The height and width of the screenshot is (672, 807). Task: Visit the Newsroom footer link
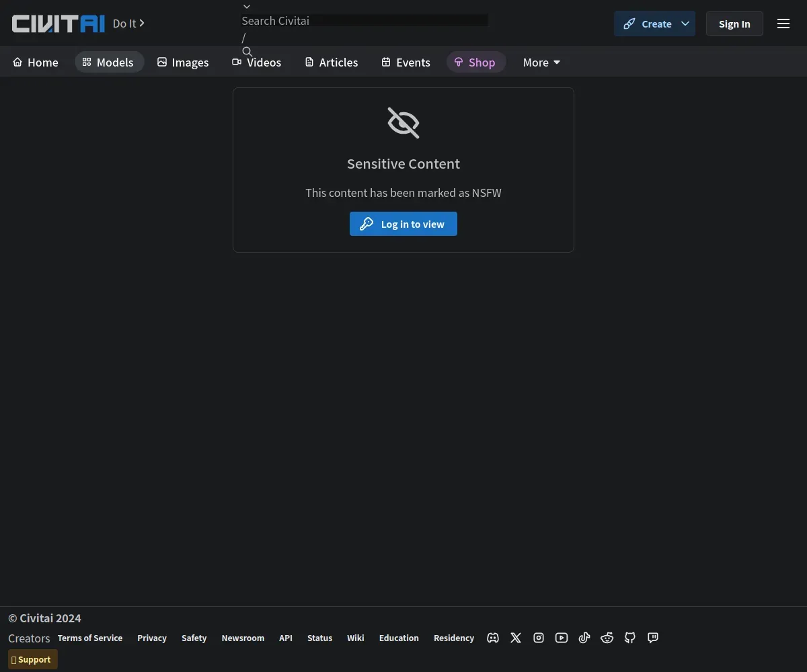click(x=243, y=638)
